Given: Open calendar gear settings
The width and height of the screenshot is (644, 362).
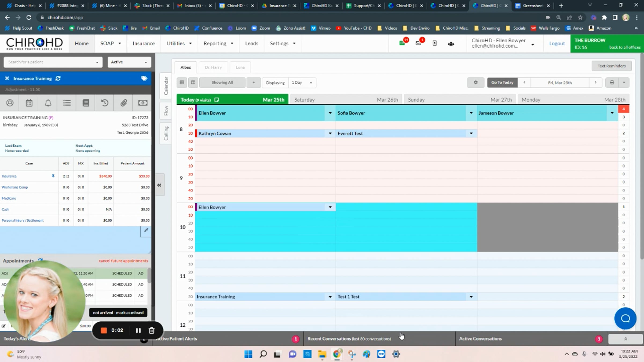Looking at the screenshot, I should click(475, 83).
